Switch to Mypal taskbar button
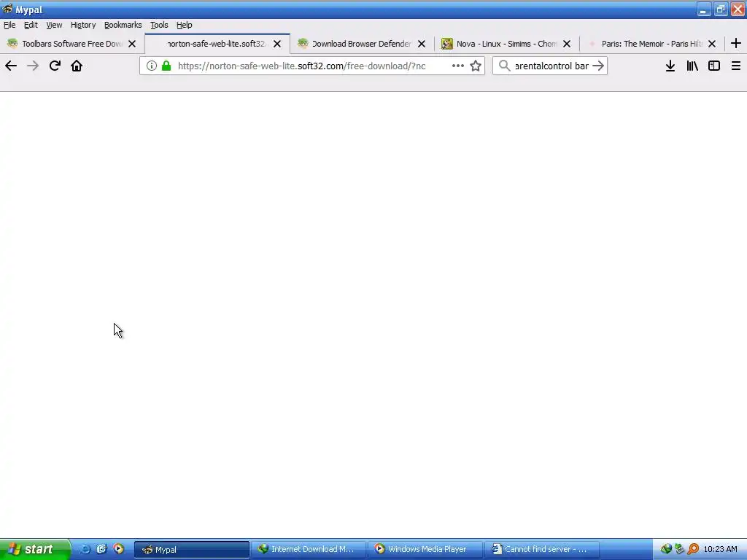The width and height of the screenshot is (747, 560). pos(192,550)
